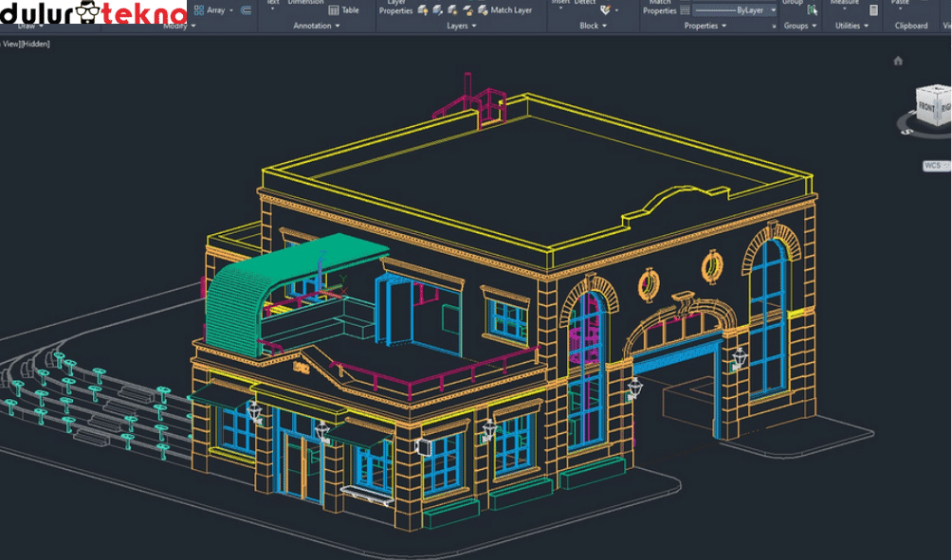Expand the Utilities panel
Image resolution: width=952 pixels, height=560 pixels.
pyautogui.click(x=851, y=26)
